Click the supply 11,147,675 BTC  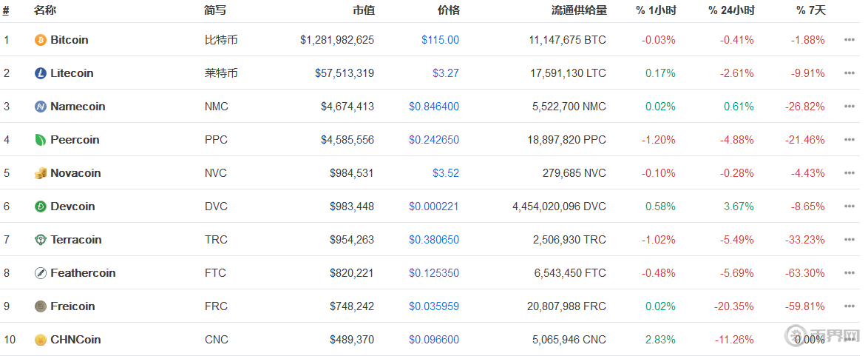566,40
